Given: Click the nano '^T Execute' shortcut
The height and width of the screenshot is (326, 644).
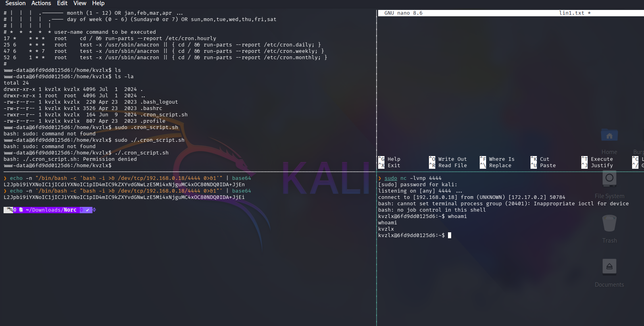Looking at the screenshot, I should 597,159.
